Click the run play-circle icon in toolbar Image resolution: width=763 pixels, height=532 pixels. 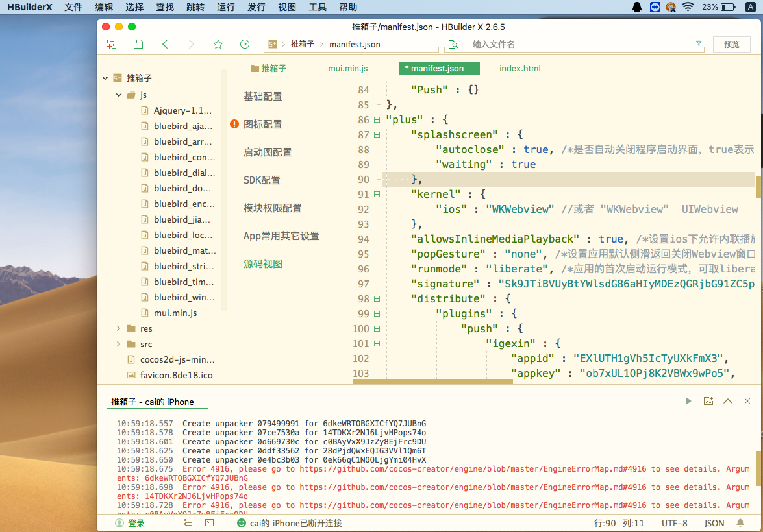click(245, 44)
